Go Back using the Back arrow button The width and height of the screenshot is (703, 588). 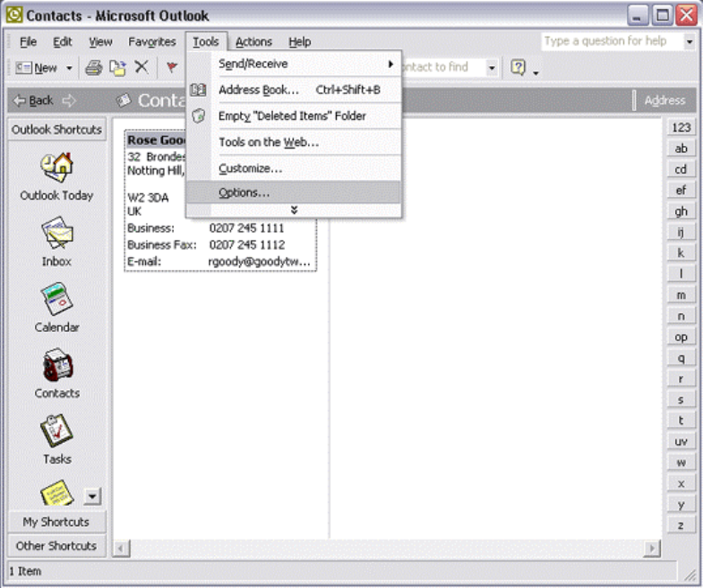[34, 100]
